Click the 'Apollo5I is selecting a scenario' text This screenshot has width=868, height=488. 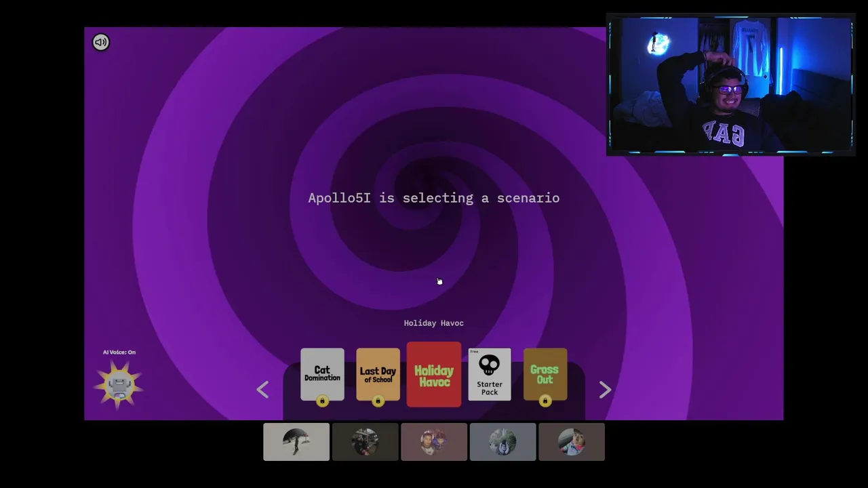(x=434, y=198)
